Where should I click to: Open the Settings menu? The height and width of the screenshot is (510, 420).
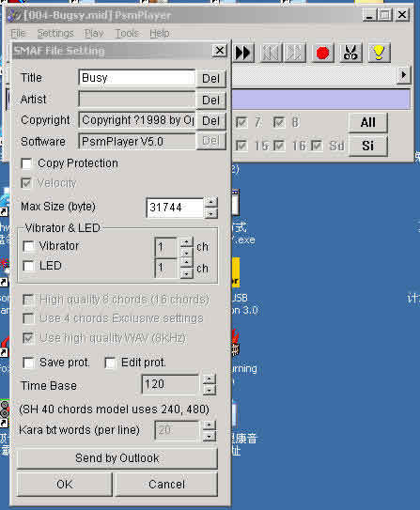55,33
